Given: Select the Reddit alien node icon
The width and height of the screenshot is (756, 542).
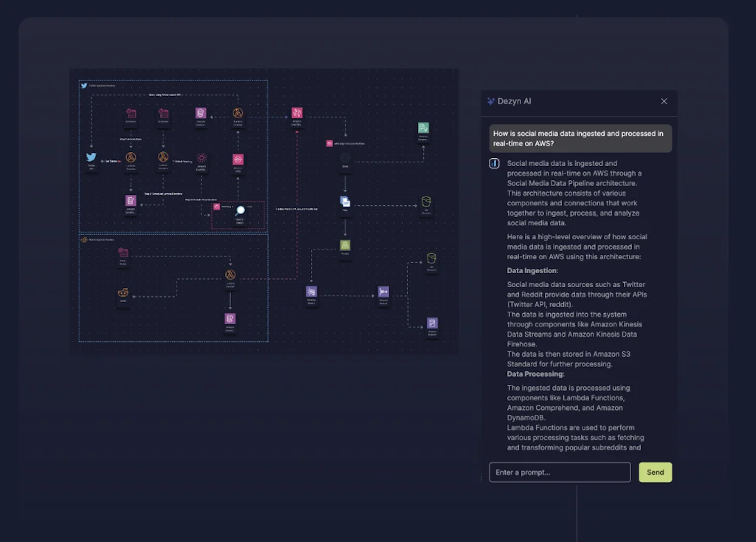Looking at the screenshot, I should pyautogui.click(x=123, y=293).
